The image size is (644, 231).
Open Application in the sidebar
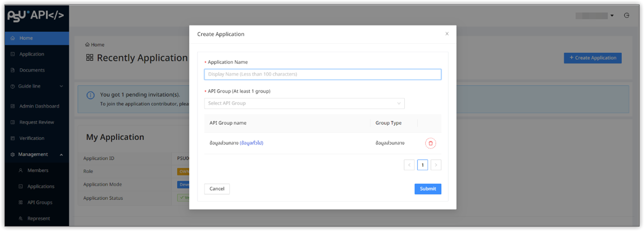[x=31, y=54]
